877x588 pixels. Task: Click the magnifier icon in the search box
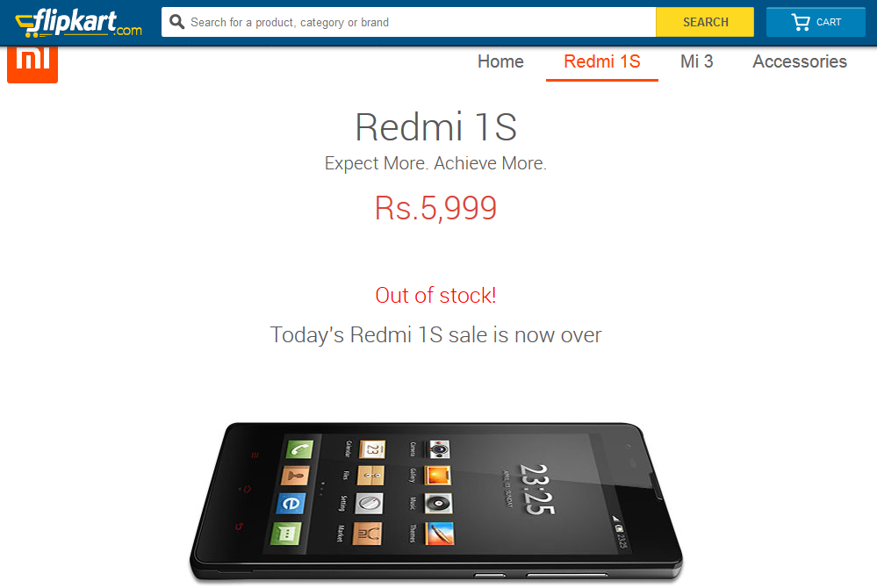pos(176,22)
